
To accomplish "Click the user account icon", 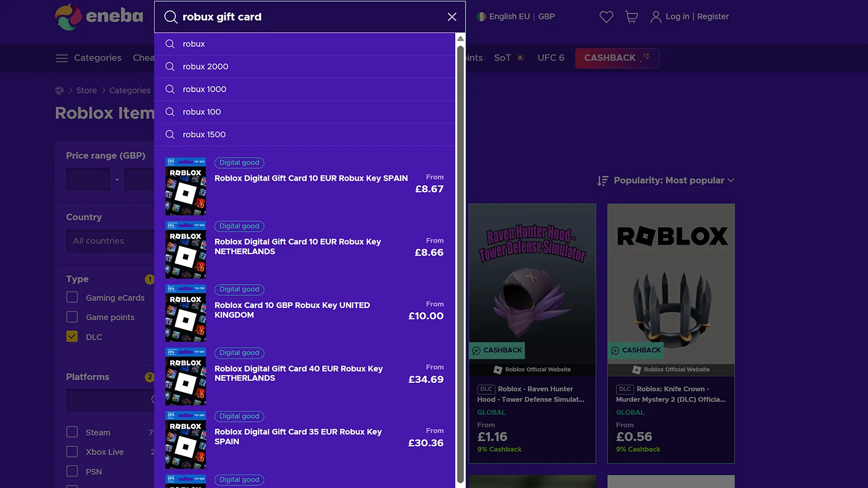I will click(x=656, y=17).
